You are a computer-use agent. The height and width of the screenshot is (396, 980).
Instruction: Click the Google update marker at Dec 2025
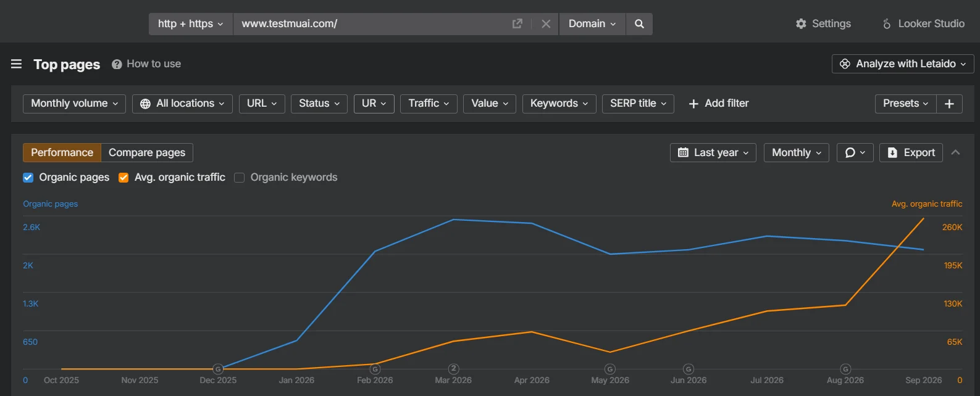(218, 369)
